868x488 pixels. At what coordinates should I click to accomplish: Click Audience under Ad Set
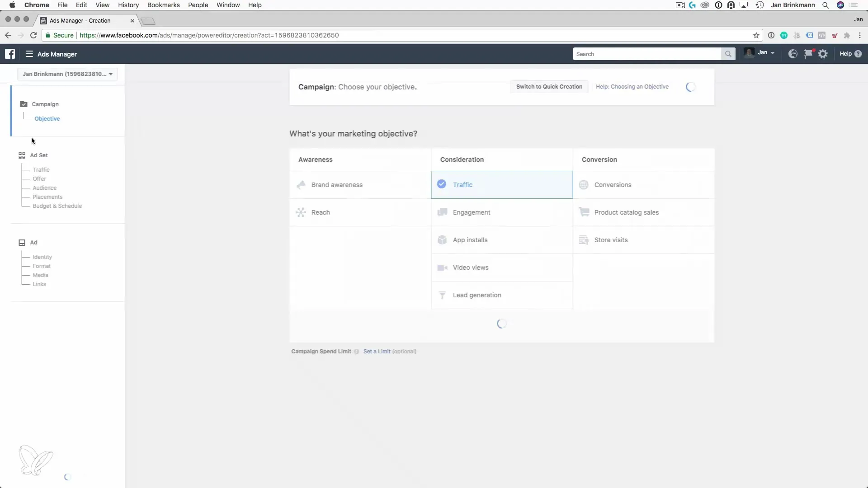[x=44, y=188]
